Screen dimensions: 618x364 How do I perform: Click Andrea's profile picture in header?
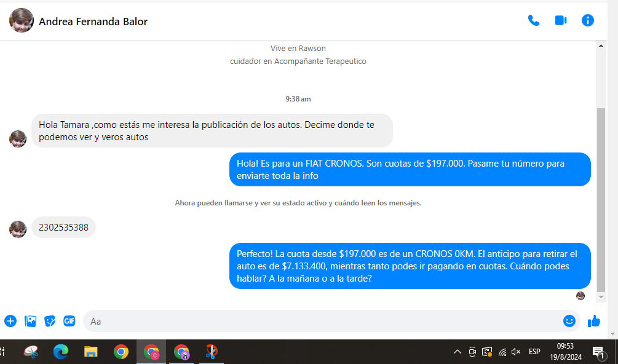point(22,21)
